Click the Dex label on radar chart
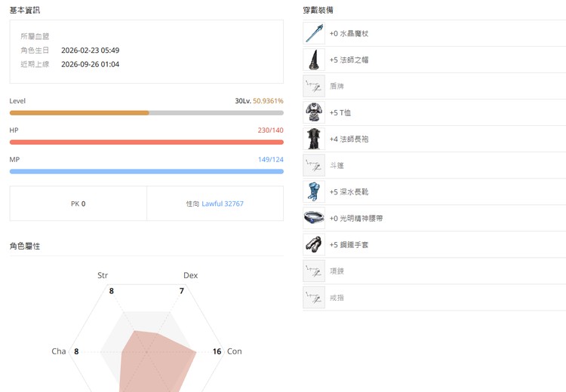Viewport: 566px width, 392px height. point(191,275)
